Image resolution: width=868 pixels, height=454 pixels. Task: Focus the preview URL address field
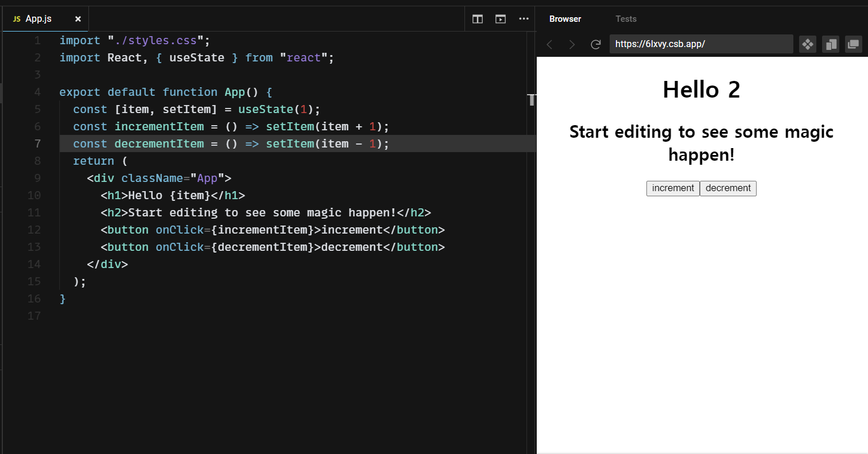(701, 44)
